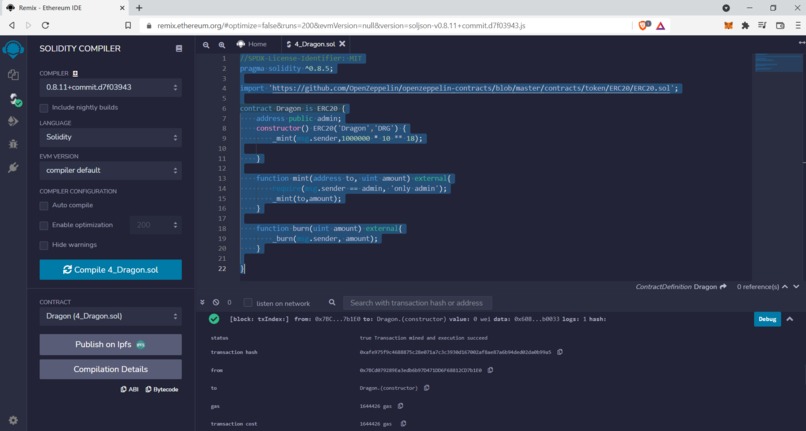This screenshot has width=806, height=431.
Task: Click the Remix logo icon in sidebar
Action: (13, 49)
